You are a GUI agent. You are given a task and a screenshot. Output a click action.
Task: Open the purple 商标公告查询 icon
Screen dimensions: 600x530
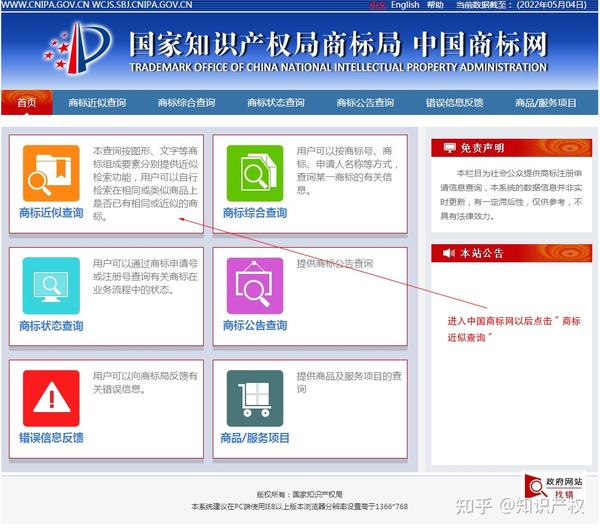coord(255,286)
